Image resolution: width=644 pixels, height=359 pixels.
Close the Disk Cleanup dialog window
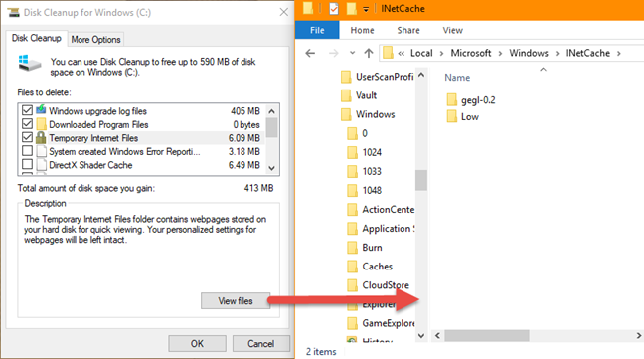pyautogui.click(x=284, y=12)
